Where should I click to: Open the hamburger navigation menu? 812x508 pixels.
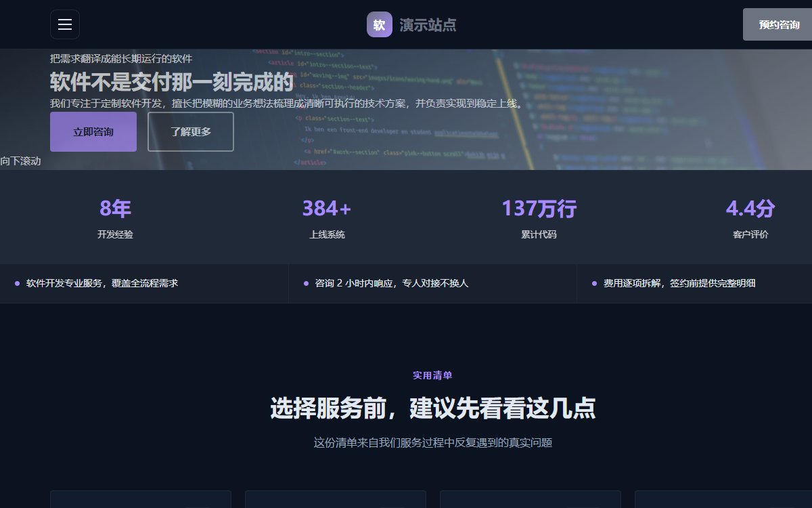coord(65,24)
